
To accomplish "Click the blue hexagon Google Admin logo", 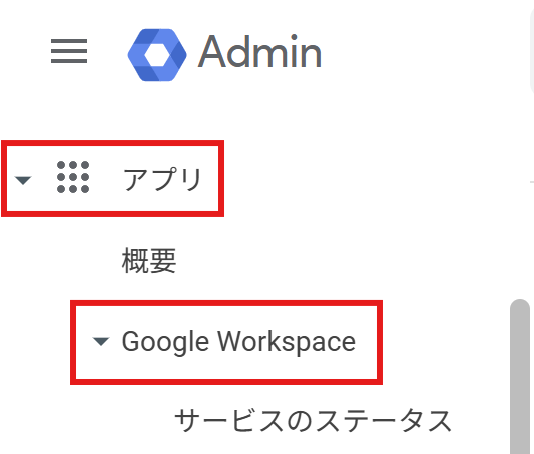I will coord(157,55).
